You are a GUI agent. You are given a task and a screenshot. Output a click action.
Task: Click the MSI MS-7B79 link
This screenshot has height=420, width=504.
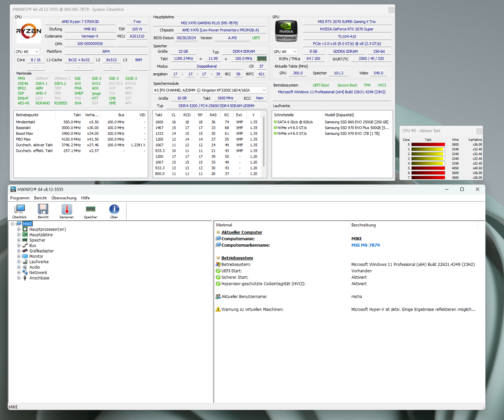(365, 245)
